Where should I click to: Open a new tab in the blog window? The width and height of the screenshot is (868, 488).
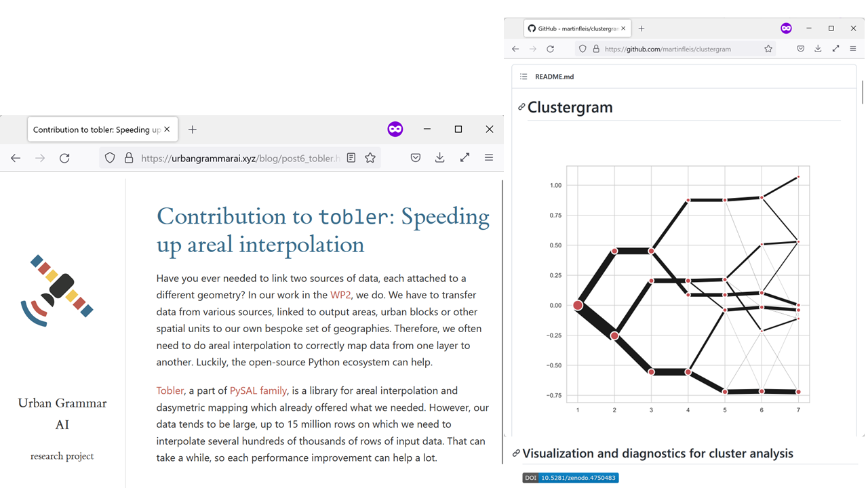coord(193,129)
